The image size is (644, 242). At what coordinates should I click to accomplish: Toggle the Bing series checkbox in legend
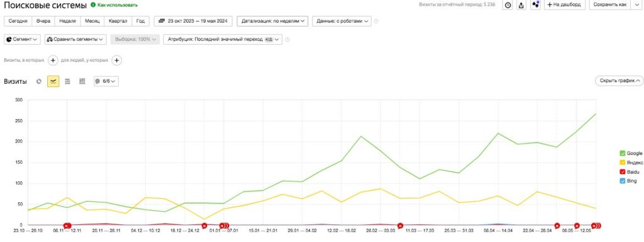(623, 181)
